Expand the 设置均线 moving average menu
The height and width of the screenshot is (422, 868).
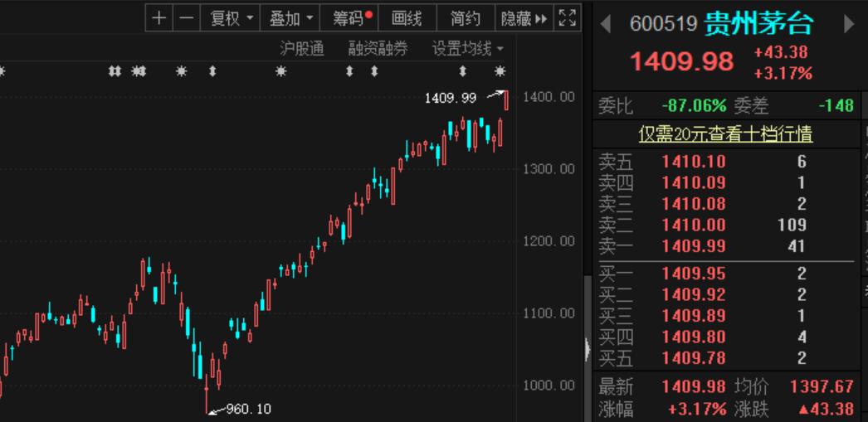pos(468,49)
